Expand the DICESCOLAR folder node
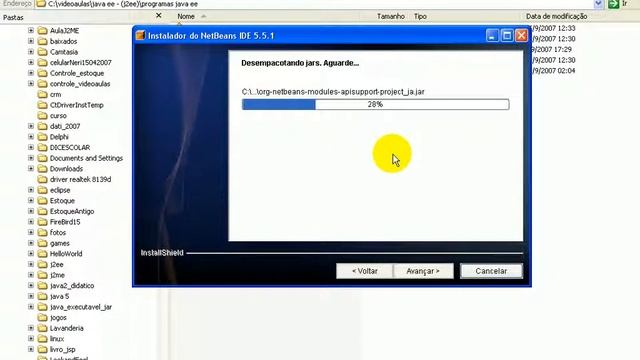The height and width of the screenshot is (360, 640). click(31, 147)
